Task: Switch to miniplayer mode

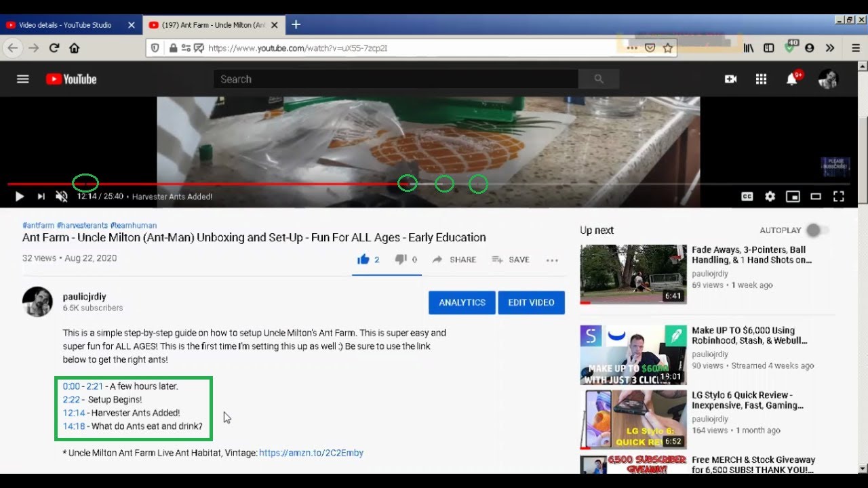Action: [793, 197]
